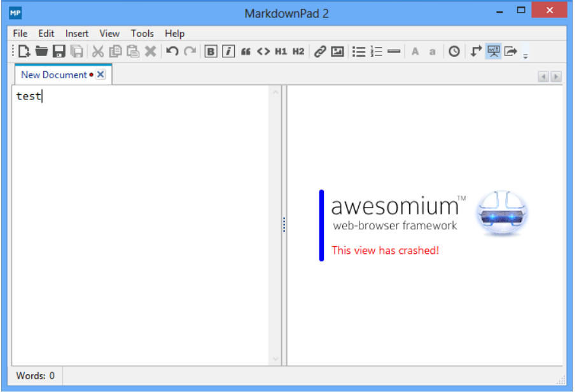Insert a blockquote

point(246,52)
